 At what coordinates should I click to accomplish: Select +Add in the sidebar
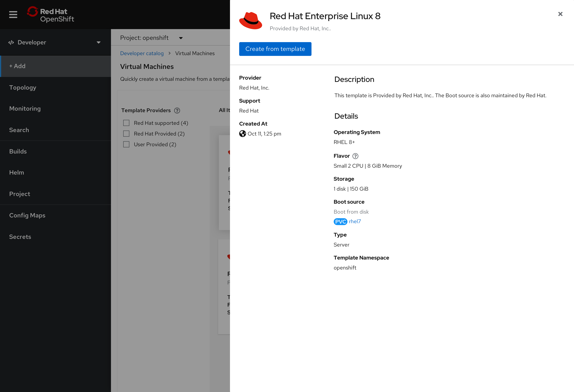(x=55, y=66)
